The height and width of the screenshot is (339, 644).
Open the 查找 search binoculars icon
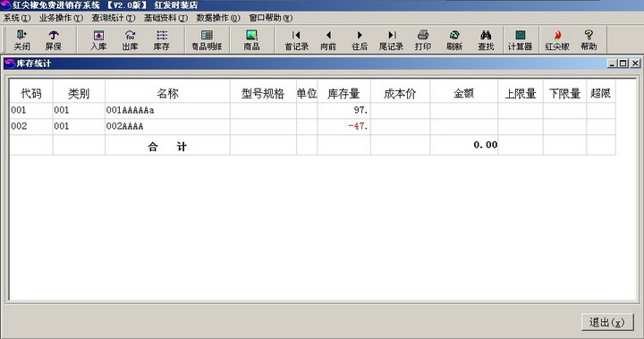[x=486, y=40]
